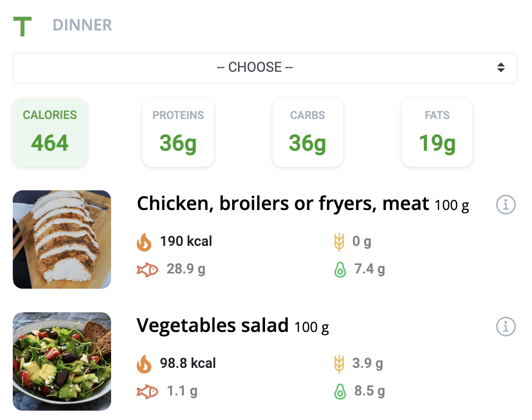Click the fish protein icon beside 28.9 g
This screenshot has height=420, width=532.
pyautogui.click(x=147, y=270)
